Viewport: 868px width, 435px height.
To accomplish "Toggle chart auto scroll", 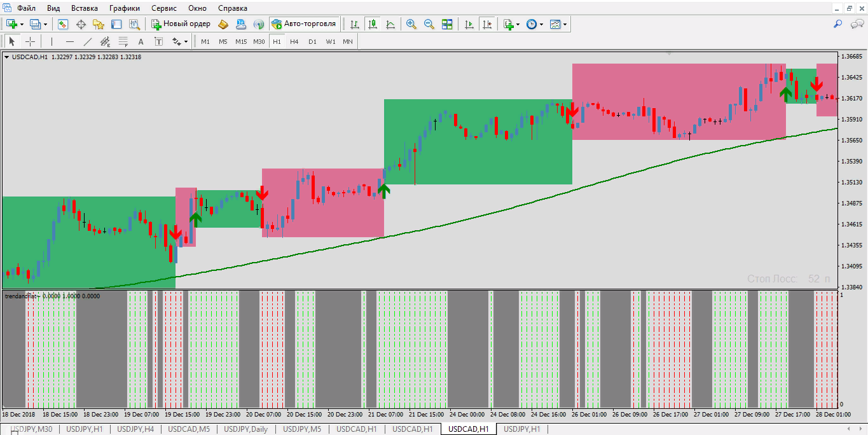I will [469, 24].
